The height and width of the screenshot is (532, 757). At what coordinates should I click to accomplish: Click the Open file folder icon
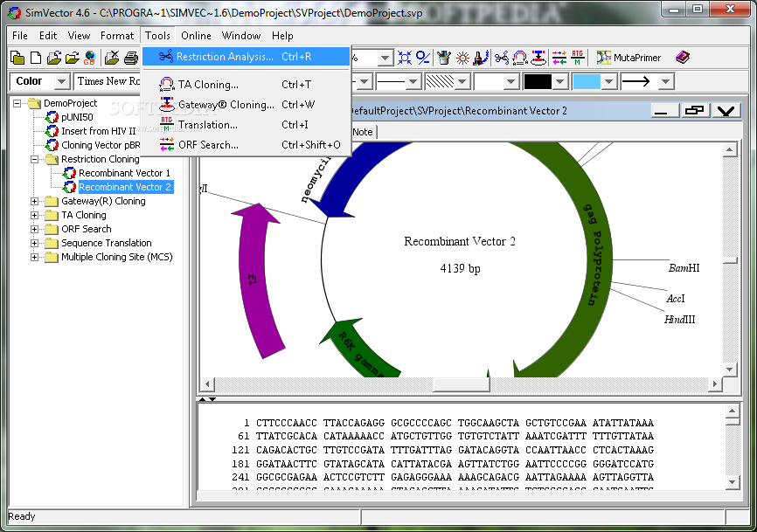coord(72,58)
